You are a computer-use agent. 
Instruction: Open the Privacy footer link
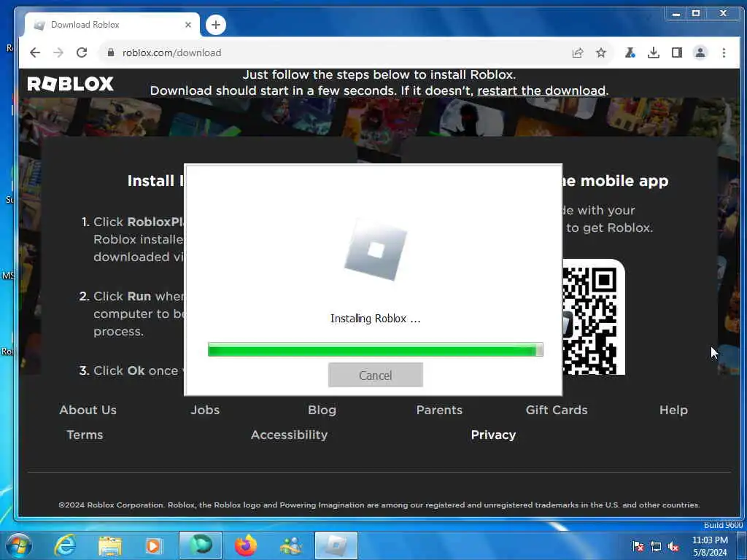pos(494,435)
